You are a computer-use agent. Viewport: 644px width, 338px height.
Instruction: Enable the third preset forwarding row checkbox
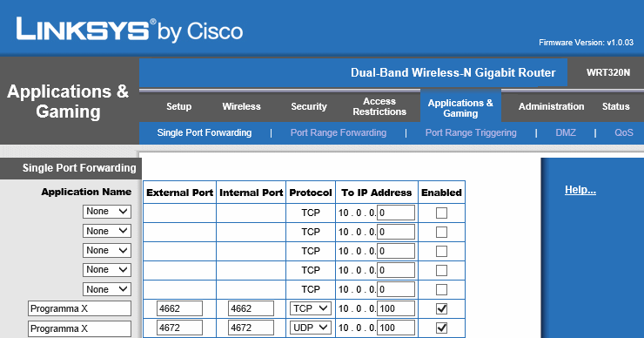point(441,251)
